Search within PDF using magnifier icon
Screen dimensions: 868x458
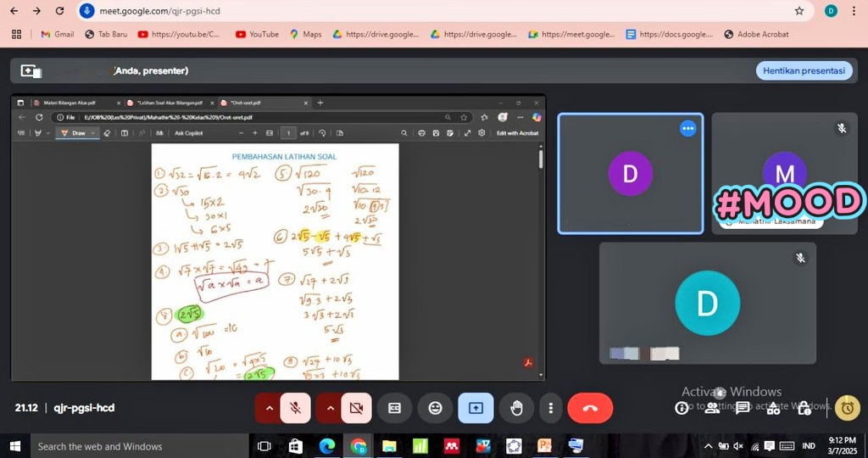pyautogui.click(x=404, y=133)
